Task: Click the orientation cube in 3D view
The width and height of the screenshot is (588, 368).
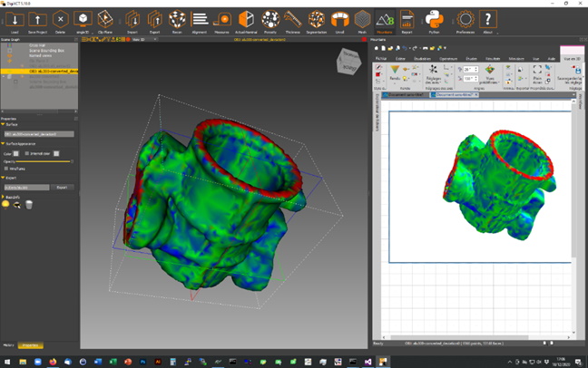Action: coord(348,61)
